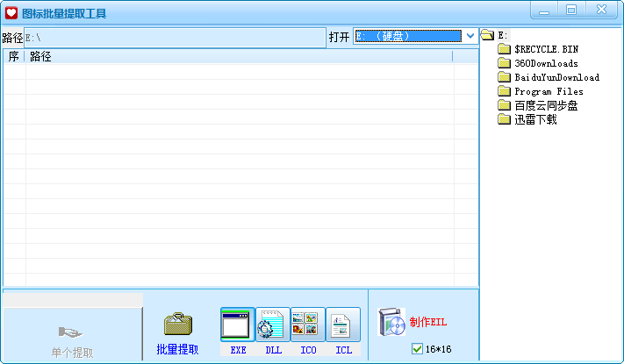
Task: Click the 单个提取 hand icon
Action: pyautogui.click(x=72, y=332)
